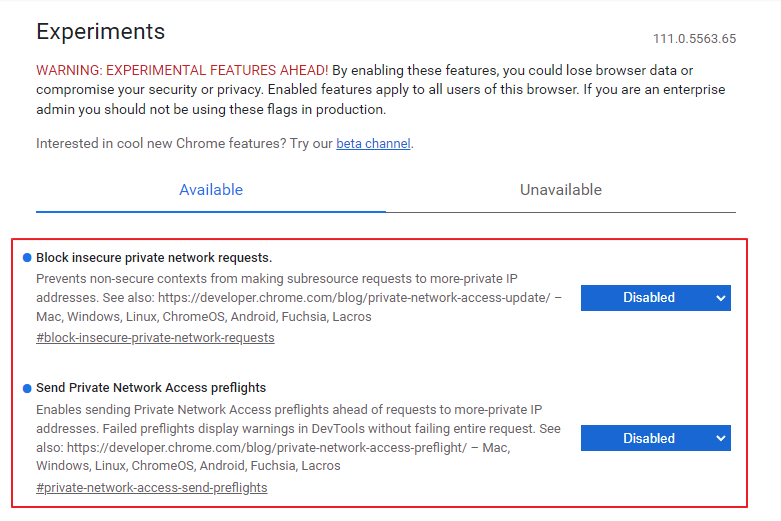
Task: Click blue dot beside Block insecure private network requests
Action: pyautogui.click(x=27, y=258)
